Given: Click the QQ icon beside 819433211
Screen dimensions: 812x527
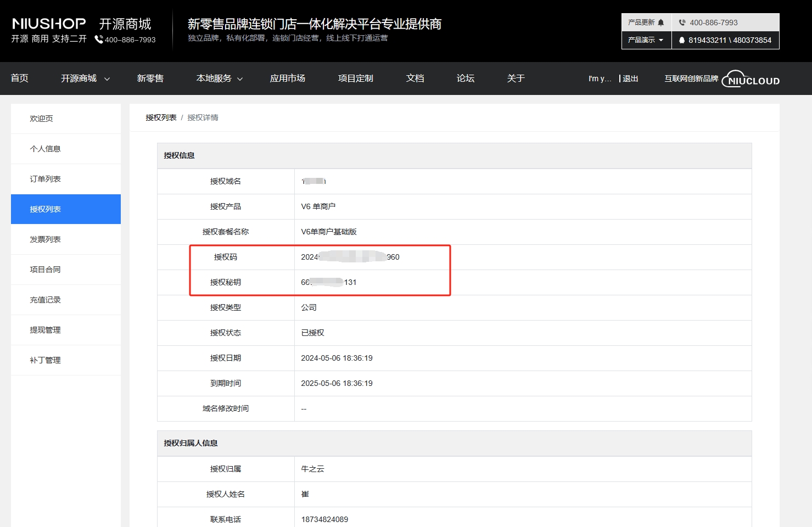Looking at the screenshot, I should pos(682,40).
